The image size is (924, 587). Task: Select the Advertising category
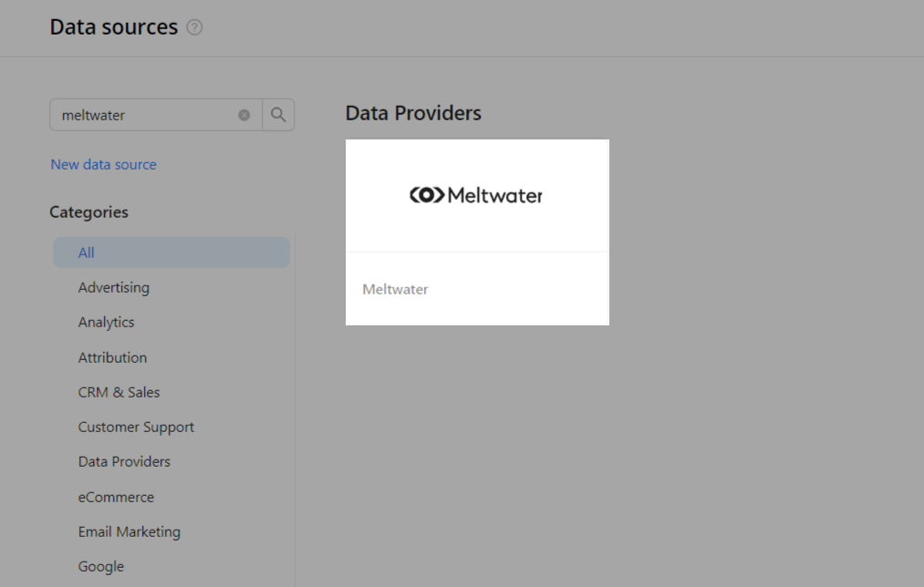click(113, 287)
